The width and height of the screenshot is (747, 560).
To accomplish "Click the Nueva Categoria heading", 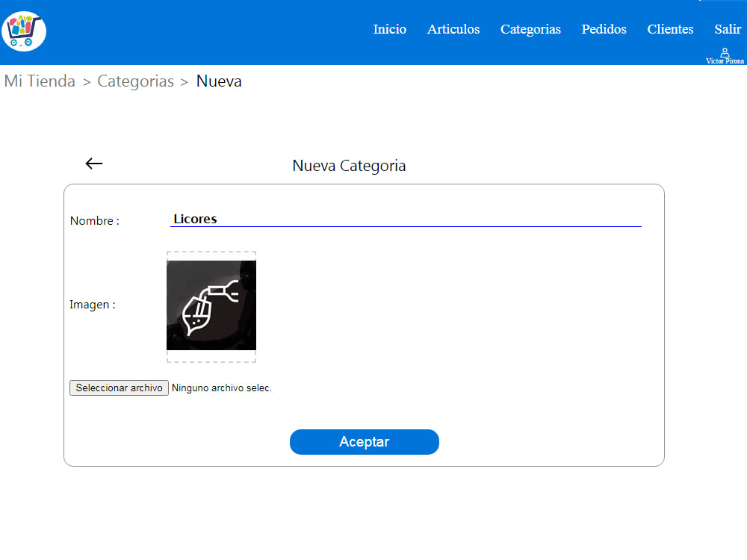I will coord(349,166).
